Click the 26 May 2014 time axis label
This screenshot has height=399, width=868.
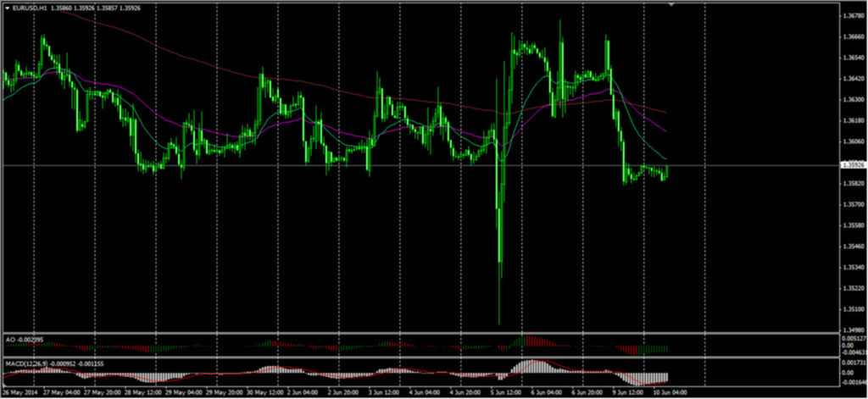[x=18, y=393]
